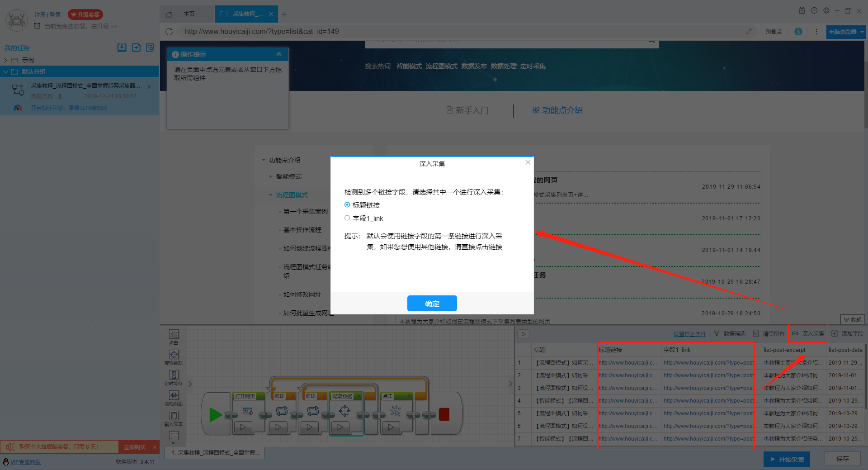This screenshot has width=868, height=470.
Task: Select the 点击 step icon in flowchart
Action: [395, 411]
